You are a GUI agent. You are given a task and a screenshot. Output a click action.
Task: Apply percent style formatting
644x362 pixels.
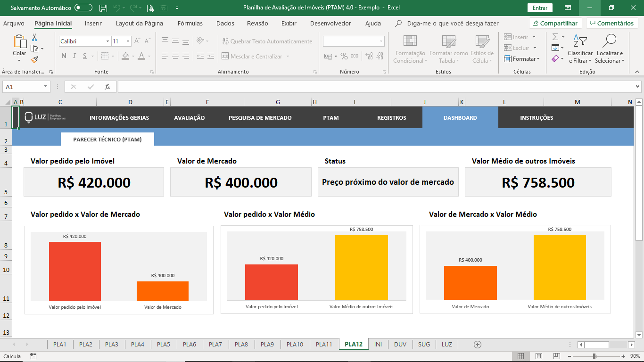(344, 56)
